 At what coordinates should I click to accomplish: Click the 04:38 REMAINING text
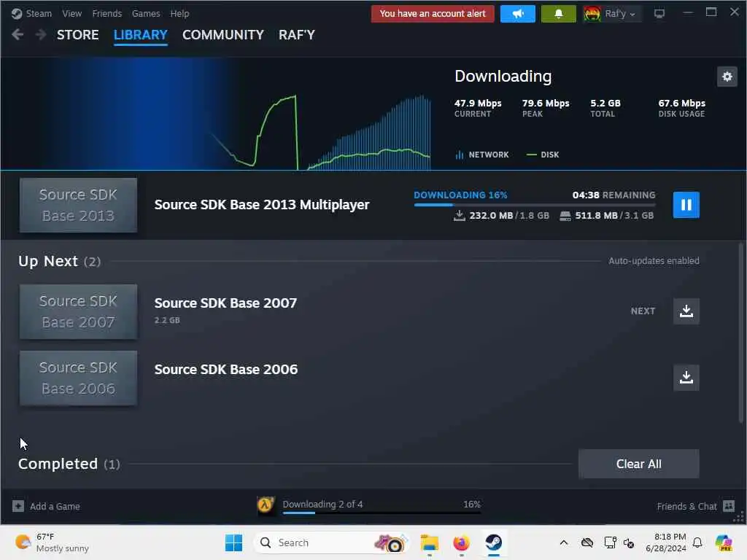tap(614, 195)
